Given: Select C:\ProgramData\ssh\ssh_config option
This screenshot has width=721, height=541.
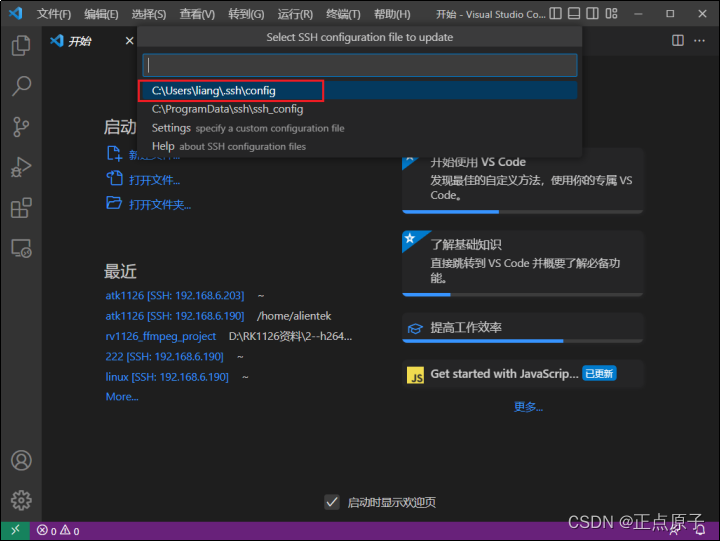Looking at the screenshot, I should click(360, 109).
